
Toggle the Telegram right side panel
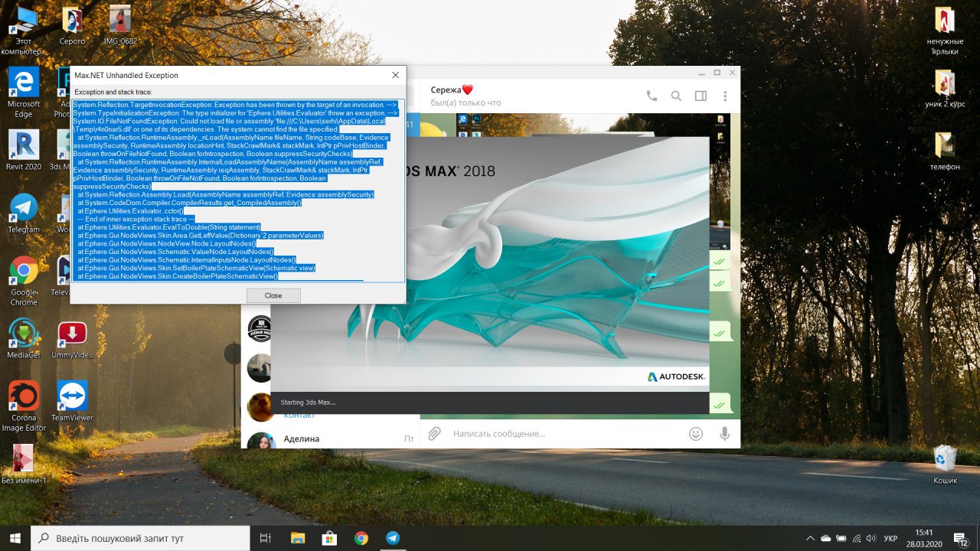701,96
